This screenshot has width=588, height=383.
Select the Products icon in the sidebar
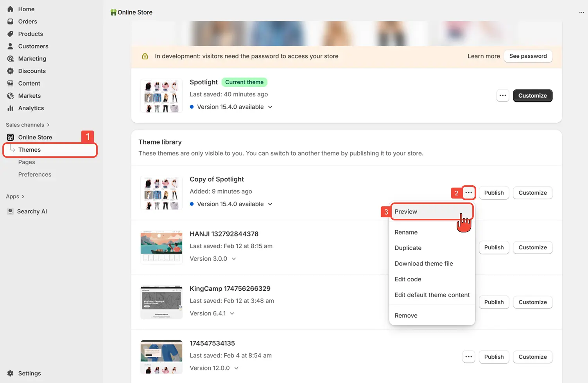[11, 34]
